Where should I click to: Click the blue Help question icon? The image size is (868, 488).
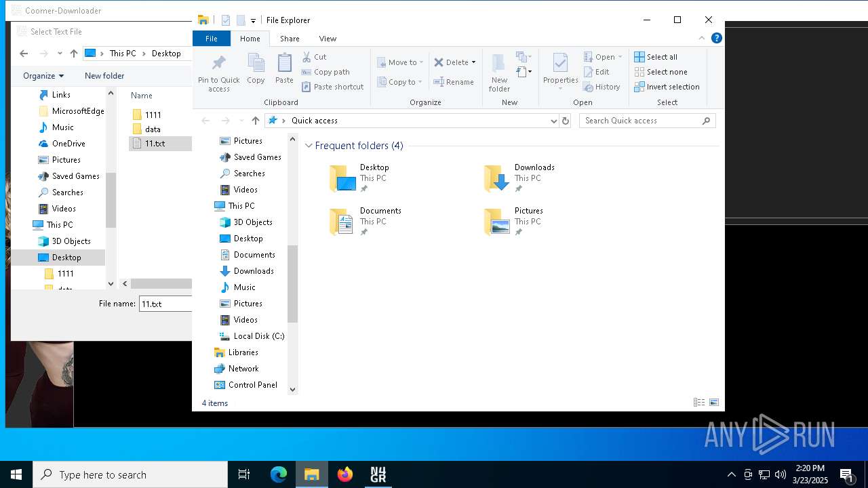tap(716, 38)
